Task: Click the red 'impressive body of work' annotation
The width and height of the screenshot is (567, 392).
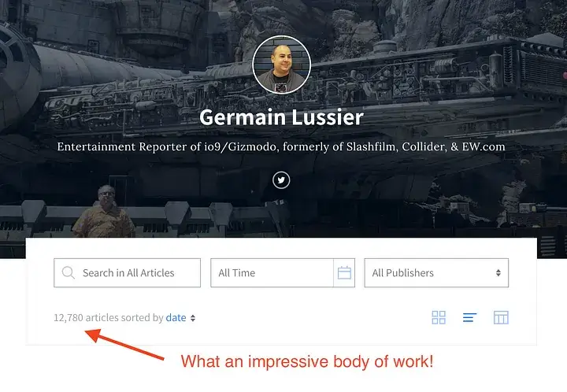Action: (307, 361)
